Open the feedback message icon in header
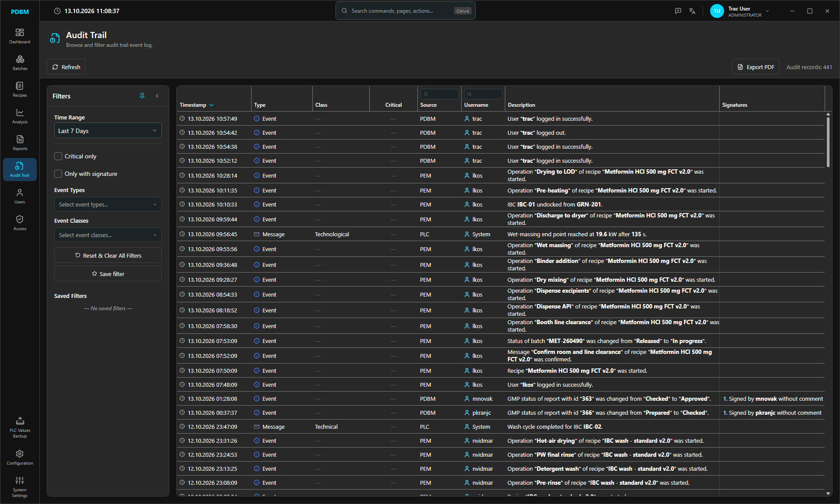The image size is (840, 504). click(678, 11)
